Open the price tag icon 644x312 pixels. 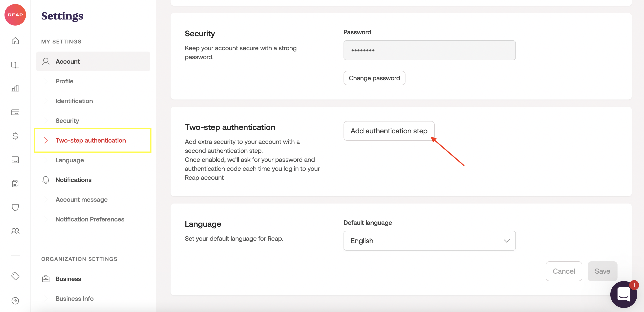(x=15, y=276)
